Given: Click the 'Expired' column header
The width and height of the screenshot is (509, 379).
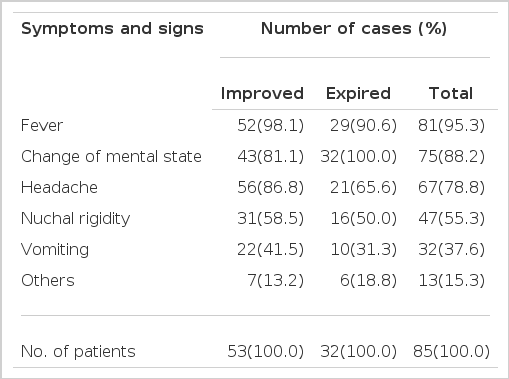Looking at the screenshot, I should (358, 94).
